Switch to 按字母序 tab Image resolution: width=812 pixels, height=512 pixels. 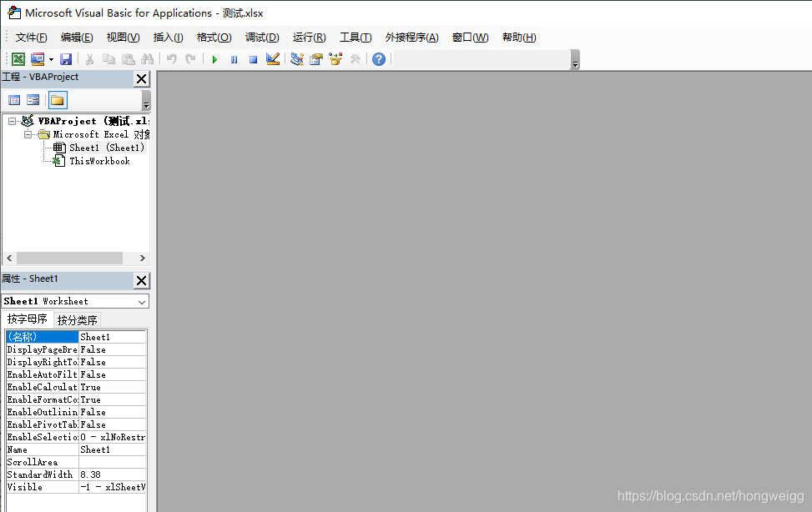pyautogui.click(x=27, y=319)
